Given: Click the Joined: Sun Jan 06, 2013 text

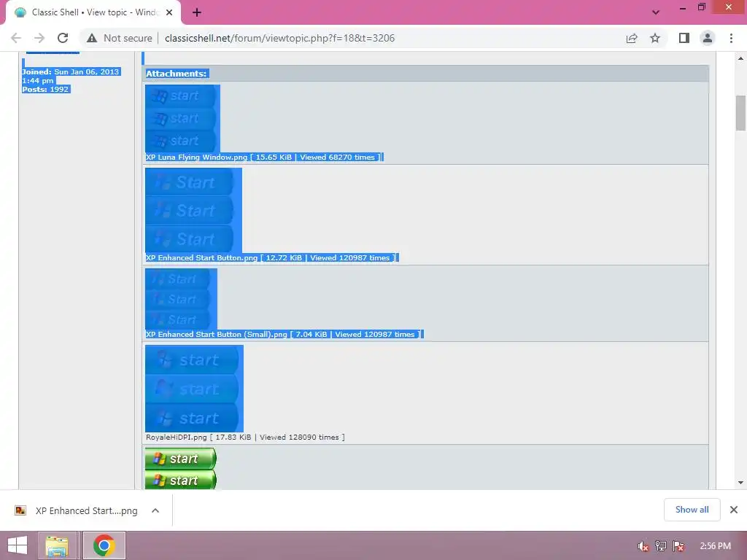Looking at the screenshot, I should pos(70,76).
